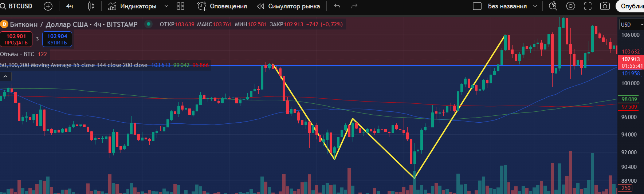
Task: Redo the last chart action
Action: coord(354,6)
